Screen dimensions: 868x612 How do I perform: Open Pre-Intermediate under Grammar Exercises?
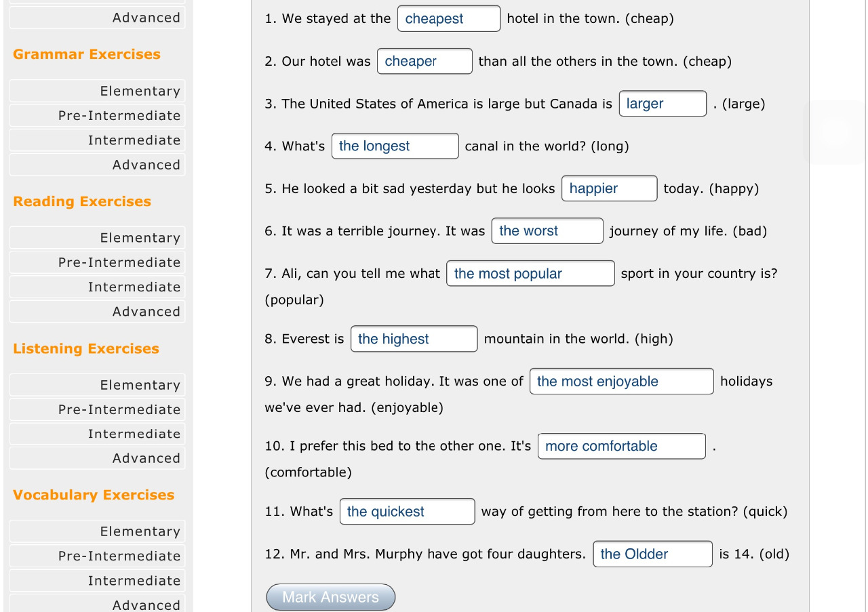[x=98, y=115]
